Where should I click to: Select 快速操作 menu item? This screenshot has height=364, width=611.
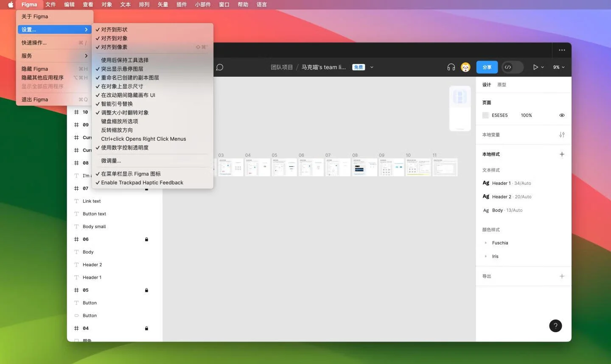tap(54, 43)
